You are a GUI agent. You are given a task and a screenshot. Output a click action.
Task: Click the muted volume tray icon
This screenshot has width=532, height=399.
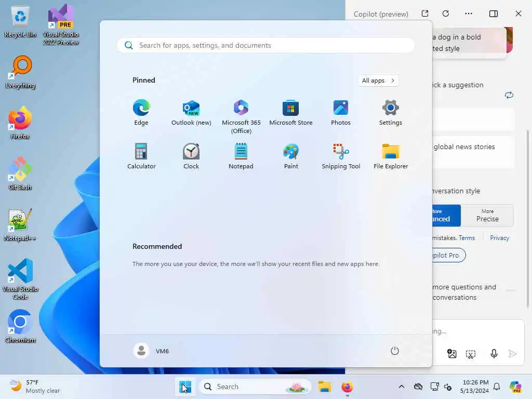(447, 387)
